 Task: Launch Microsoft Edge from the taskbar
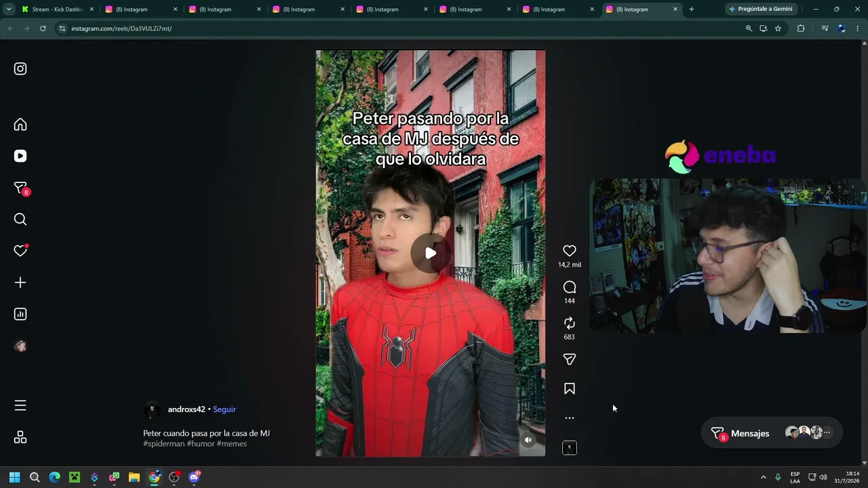coord(55,477)
